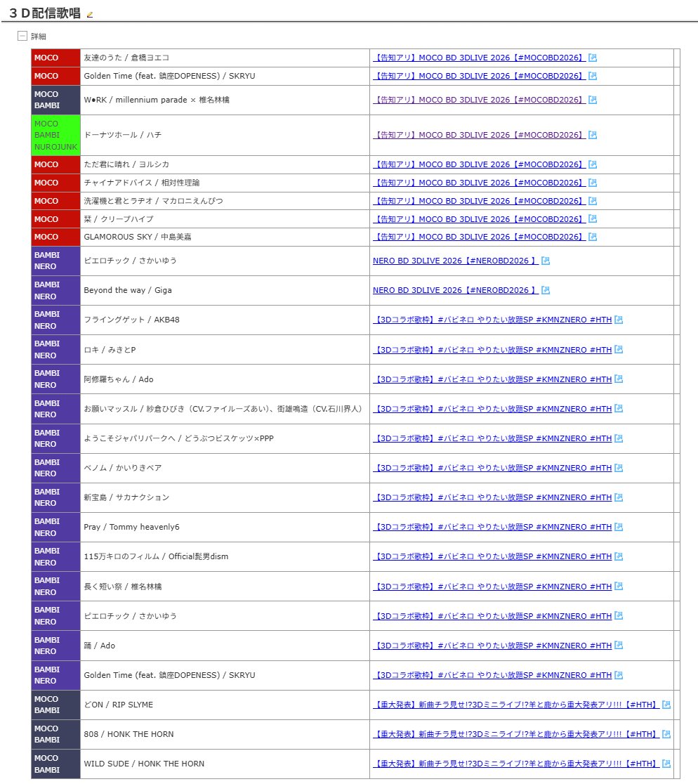Click the song cell Pray / Tommy heavenly6
This screenshot has width=698, height=784.
coord(225,527)
